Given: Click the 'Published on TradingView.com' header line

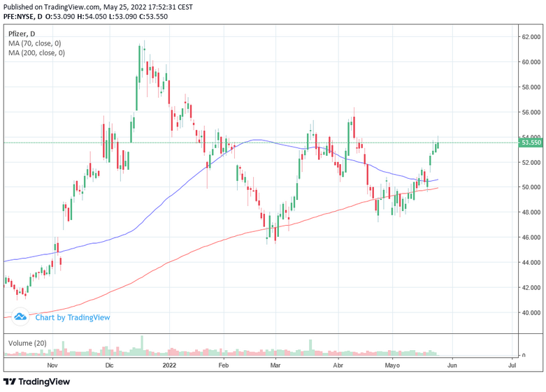Looking at the screenshot, I should pos(98,7).
